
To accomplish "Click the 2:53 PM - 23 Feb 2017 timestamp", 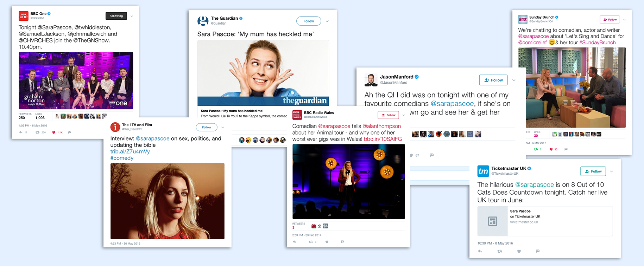I will click(x=307, y=235).
